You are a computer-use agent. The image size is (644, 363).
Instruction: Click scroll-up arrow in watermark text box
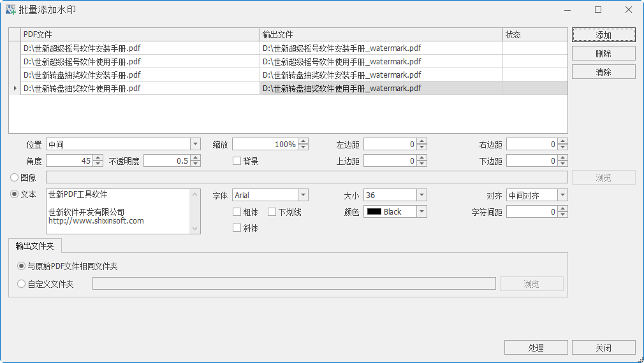195,194
